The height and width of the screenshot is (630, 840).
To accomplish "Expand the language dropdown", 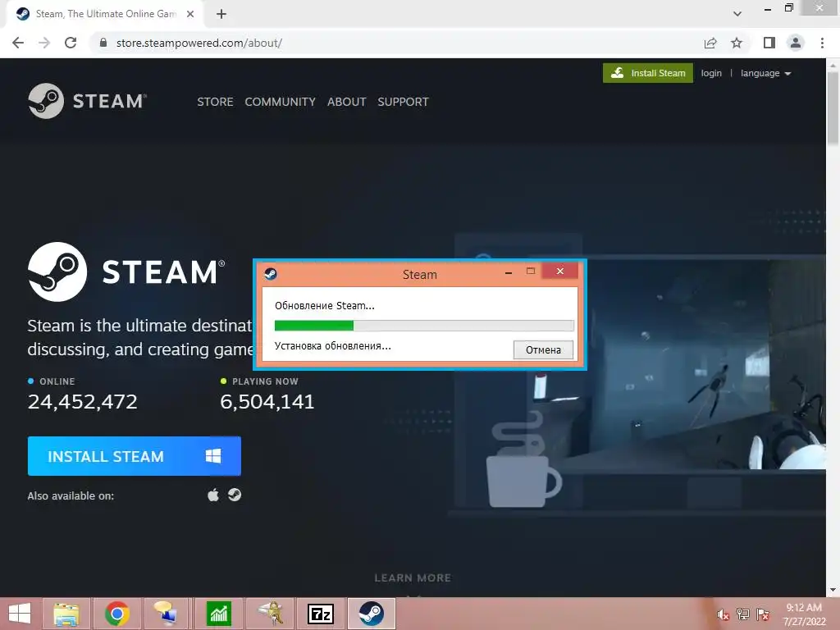I will point(765,73).
